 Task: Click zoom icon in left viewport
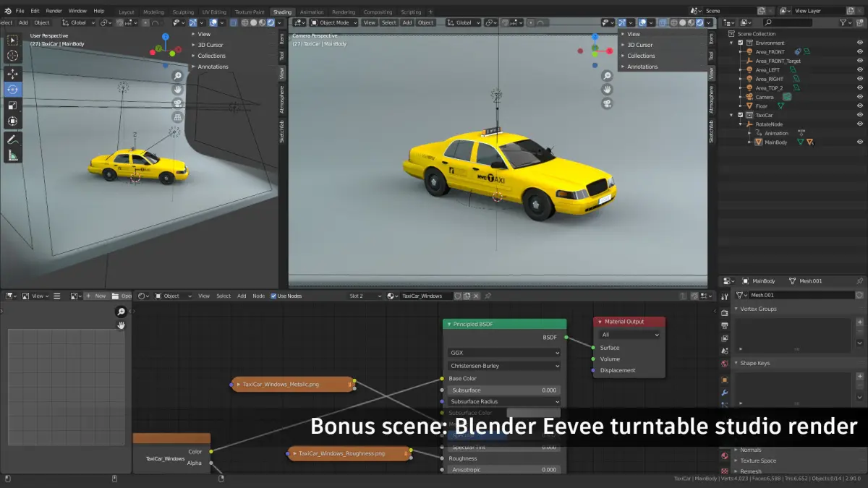pos(177,76)
